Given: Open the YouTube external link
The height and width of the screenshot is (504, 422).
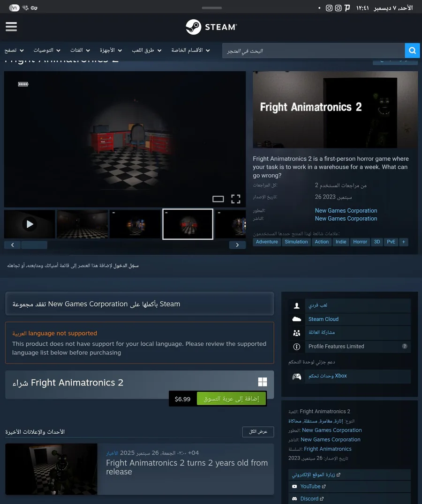Looking at the screenshot, I should click(x=349, y=487).
